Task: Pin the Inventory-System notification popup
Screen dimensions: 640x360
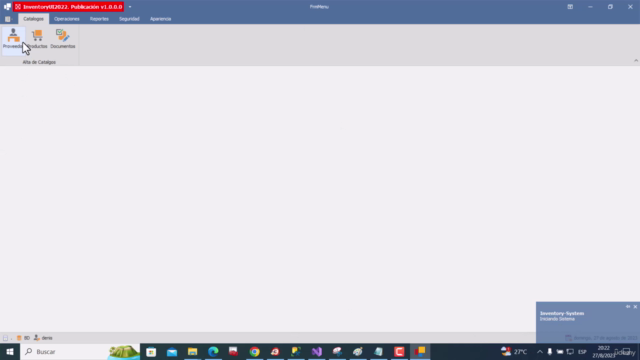Action: pyautogui.click(x=628, y=307)
